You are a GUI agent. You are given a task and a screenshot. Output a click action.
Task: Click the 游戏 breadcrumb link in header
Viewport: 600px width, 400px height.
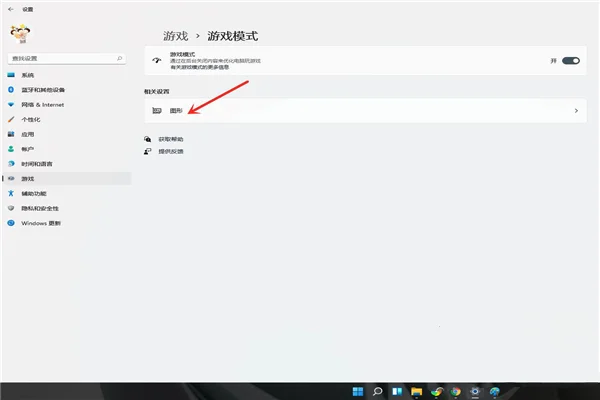[176, 36]
